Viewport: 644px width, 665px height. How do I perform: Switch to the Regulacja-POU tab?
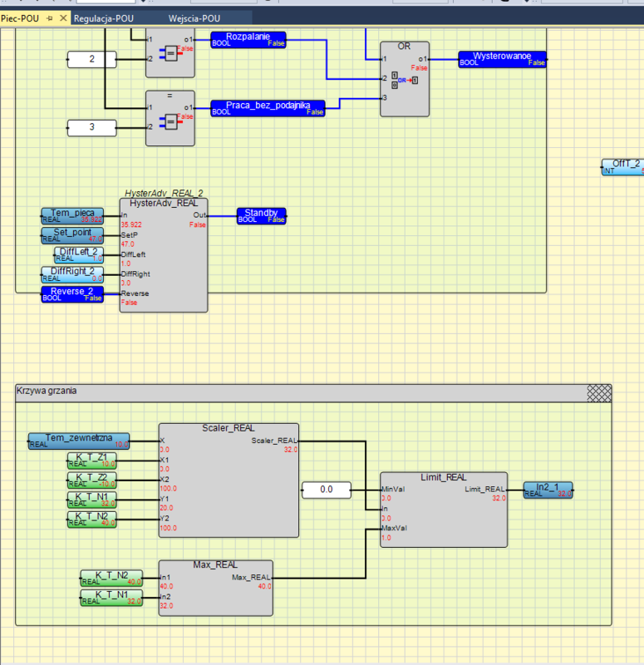(x=103, y=17)
